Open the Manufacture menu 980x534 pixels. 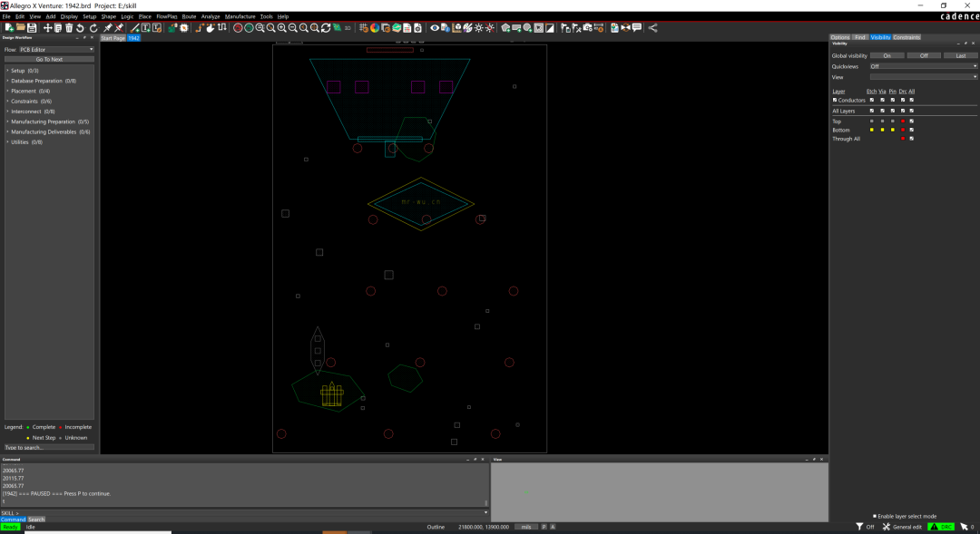240,17
